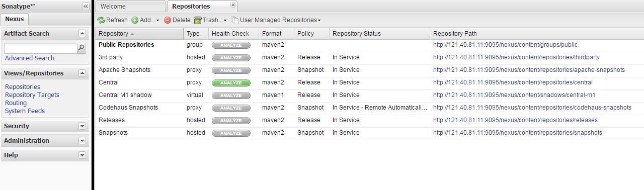Click 'group' type cell

click(x=195, y=45)
